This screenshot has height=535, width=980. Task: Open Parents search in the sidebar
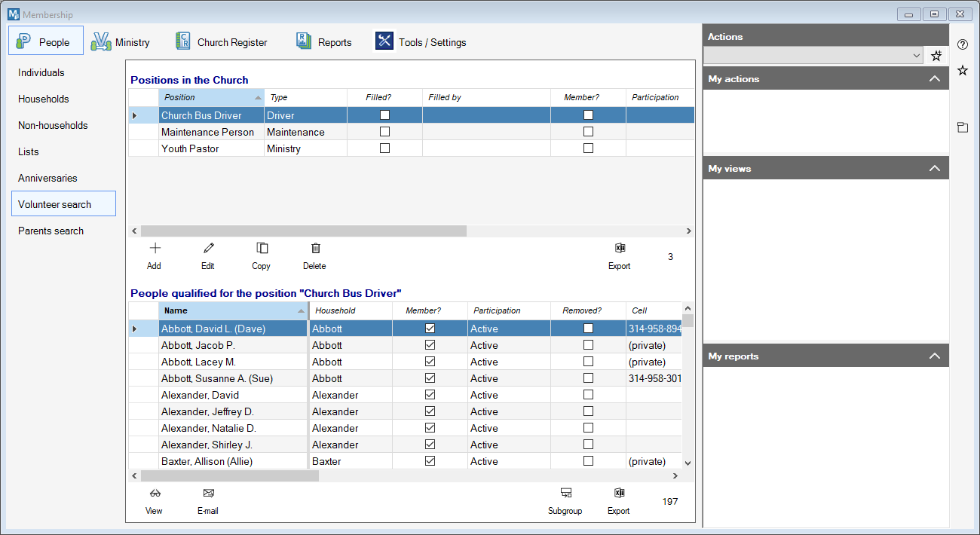51,231
